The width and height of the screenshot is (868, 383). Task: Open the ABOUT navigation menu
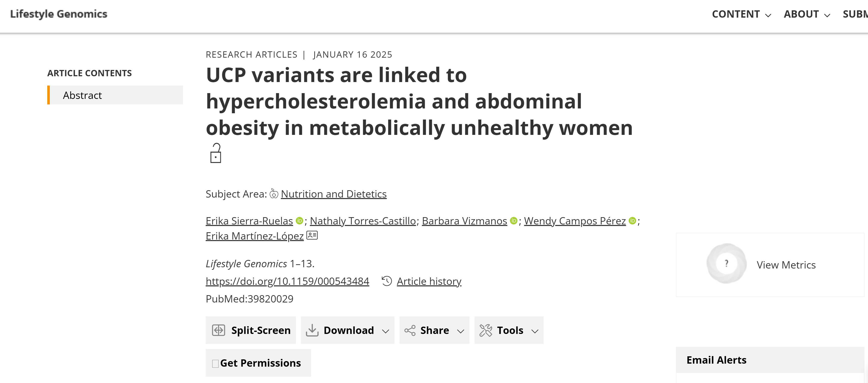pos(807,14)
